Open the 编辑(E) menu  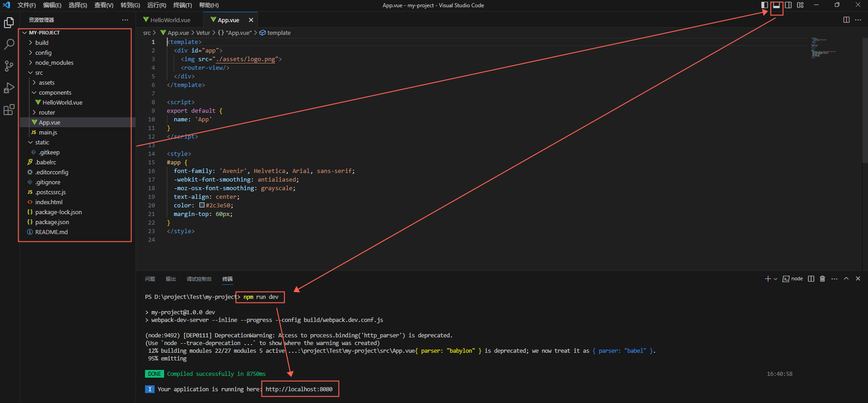tap(52, 5)
